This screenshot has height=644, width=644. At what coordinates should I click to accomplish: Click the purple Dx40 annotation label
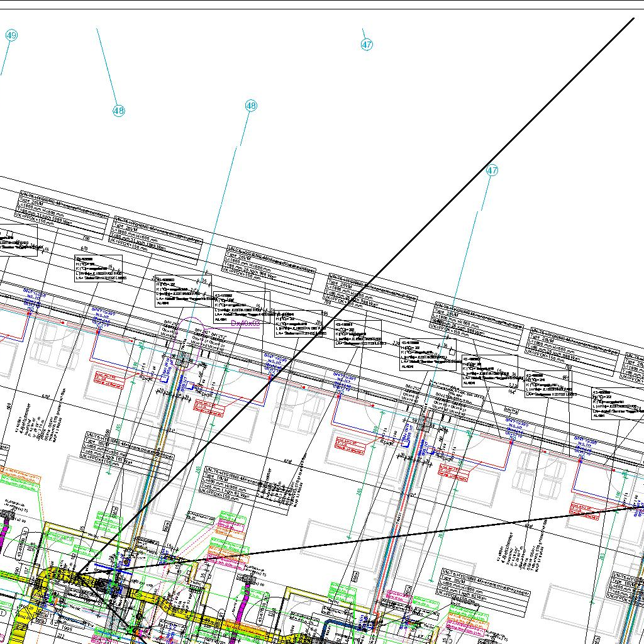pyautogui.click(x=245, y=323)
